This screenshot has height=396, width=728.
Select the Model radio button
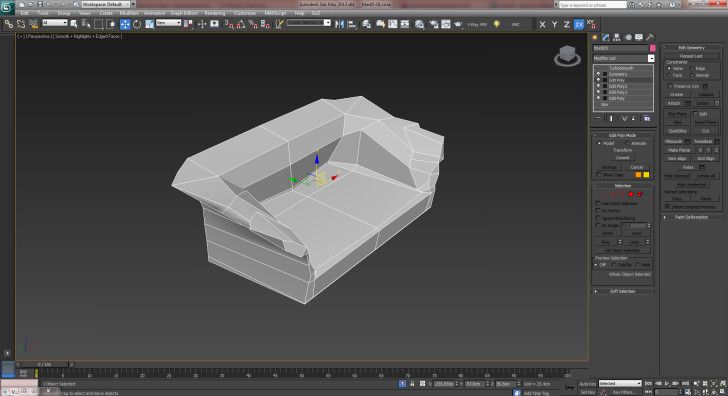599,143
